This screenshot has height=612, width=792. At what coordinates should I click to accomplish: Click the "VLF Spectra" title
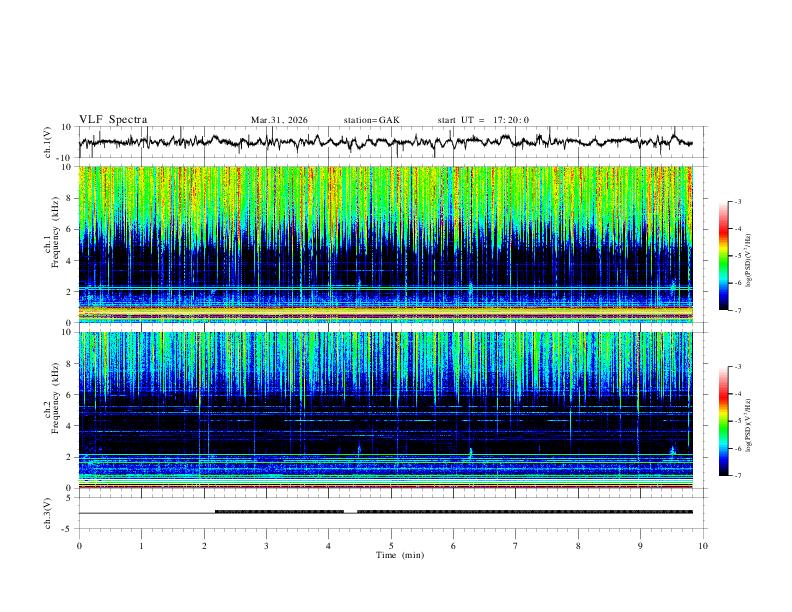tap(113, 120)
